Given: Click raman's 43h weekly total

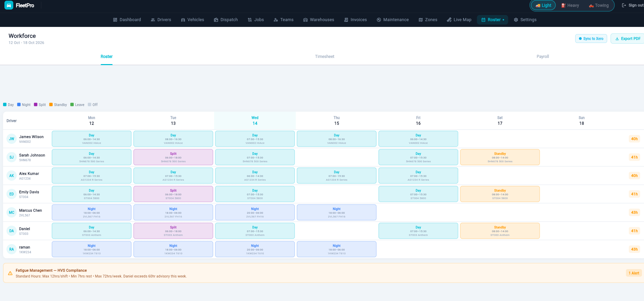Looking at the screenshot, I should click(x=634, y=249).
